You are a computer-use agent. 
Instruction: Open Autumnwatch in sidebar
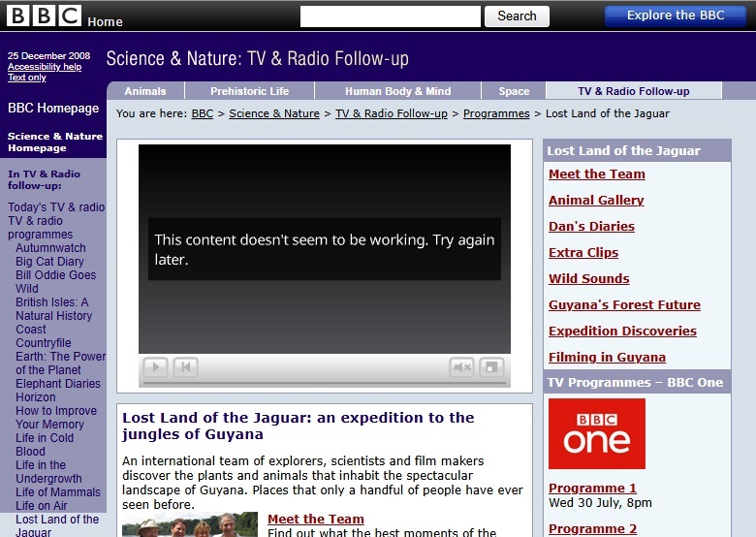click(50, 248)
